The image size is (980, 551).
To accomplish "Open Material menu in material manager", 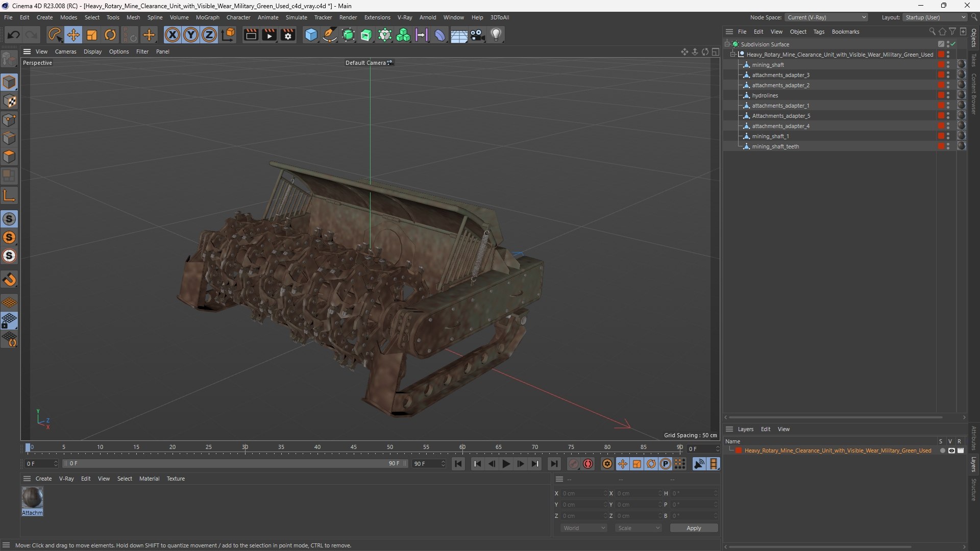I will tap(149, 479).
